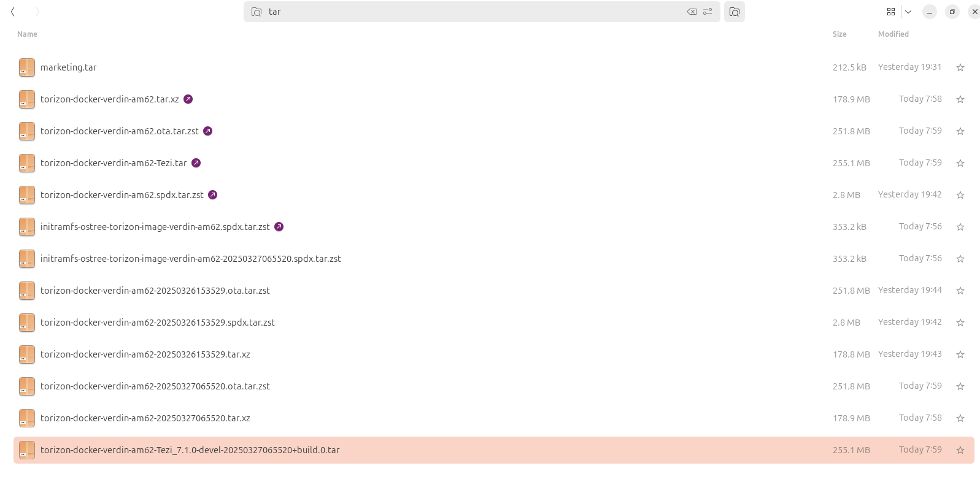This screenshot has width=980, height=501.
Task: Click archive icon of 20250326153529.spdx.tar.zst
Action: 27,323
